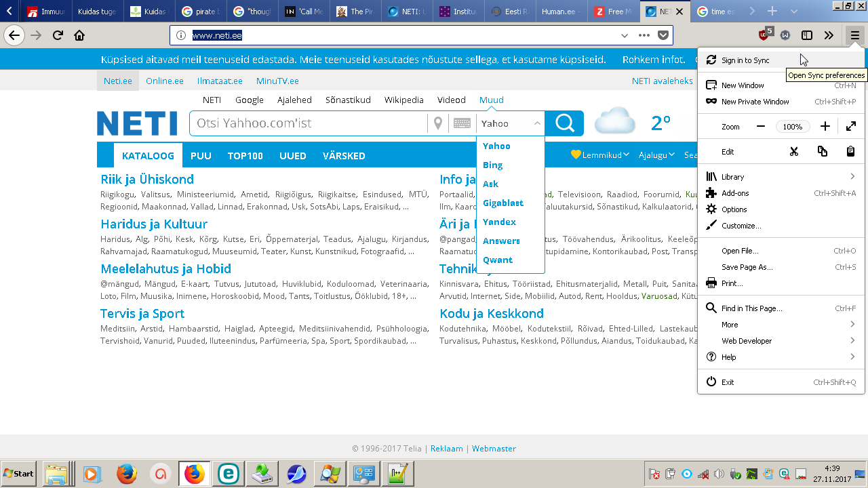The height and width of the screenshot is (488, 868).
Task: Open Add-ons from the menu
Action: point(781,193)
